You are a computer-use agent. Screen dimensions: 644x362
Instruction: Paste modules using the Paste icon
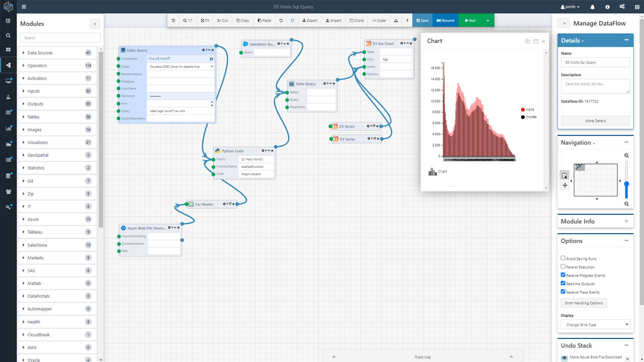[264, 20]
